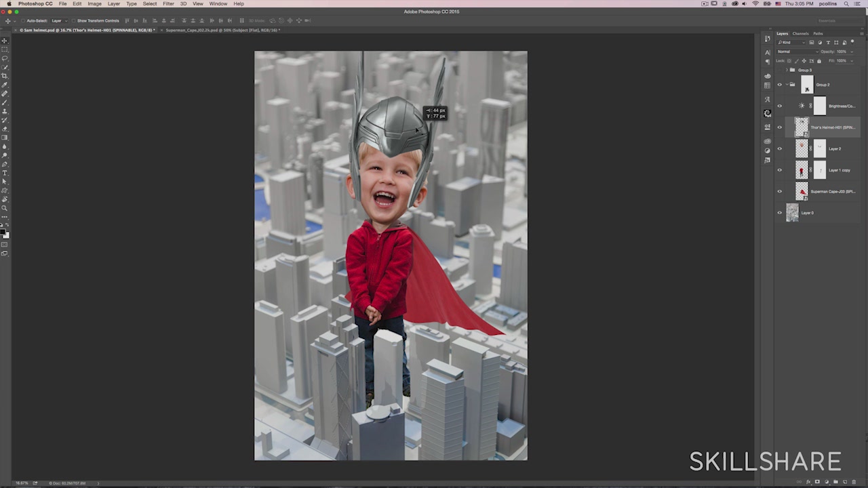This screenshot has width=868, height=488.
Task: Open the tool preset picker arrow
Action: pyautogui.click(x=15, y=20)
